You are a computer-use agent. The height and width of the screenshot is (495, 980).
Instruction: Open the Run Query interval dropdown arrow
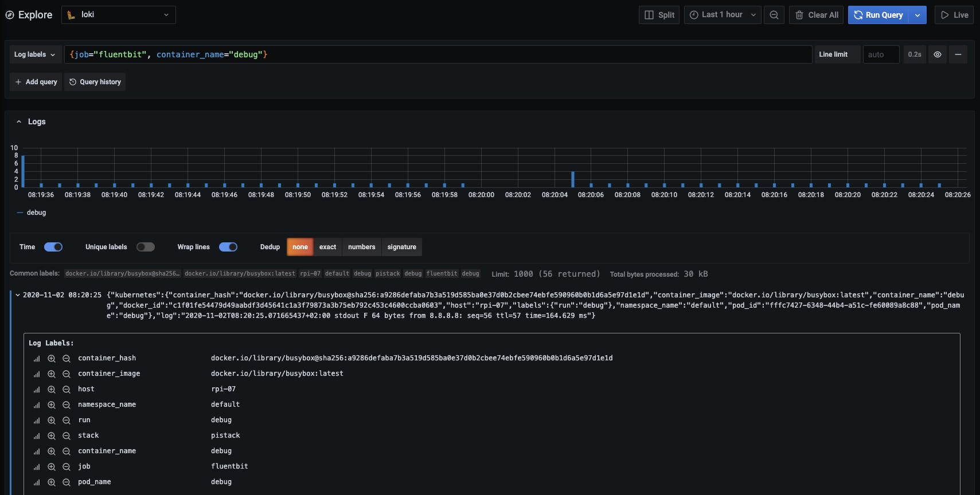point(917,15)
